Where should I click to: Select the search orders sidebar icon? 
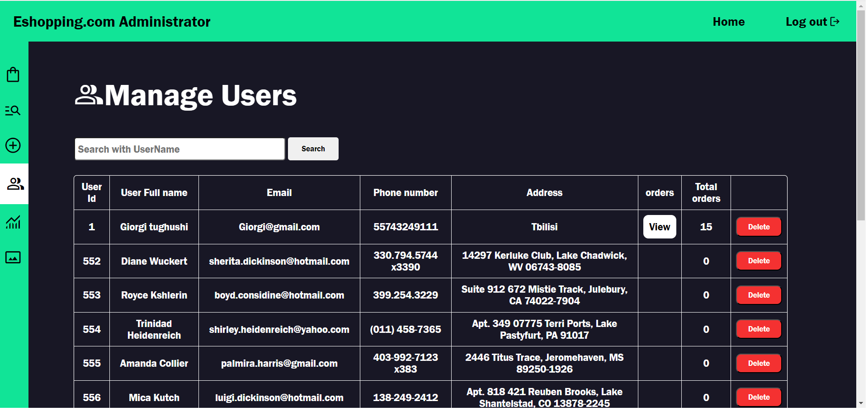14,110
